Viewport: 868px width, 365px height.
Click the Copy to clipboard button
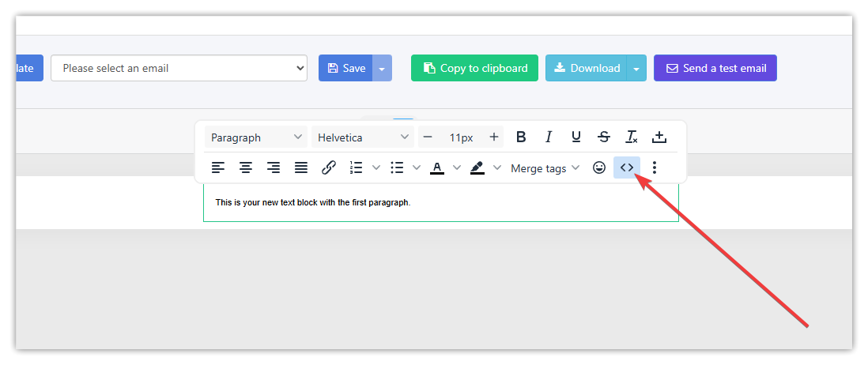[474, 68]
